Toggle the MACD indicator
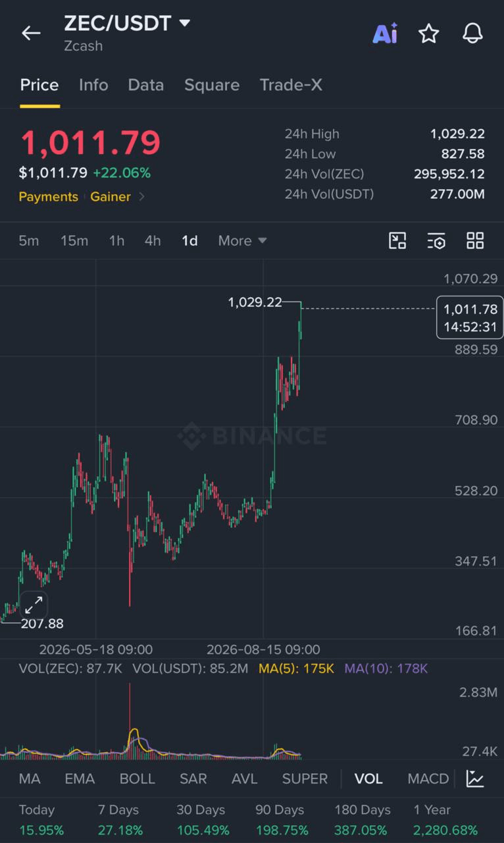The height and width of the screenshot is (843, 504). 428,778
